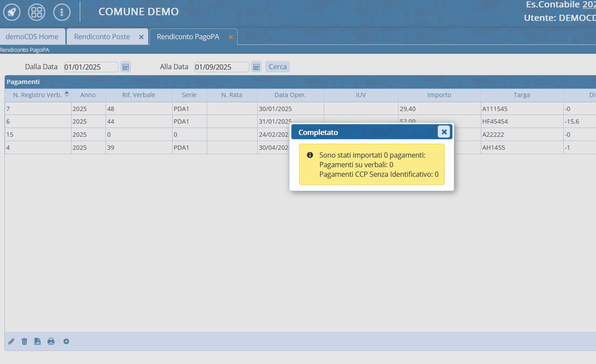596x364 pixels.
Task: Click the chart report export icon
Action: [x=37, y=341]
